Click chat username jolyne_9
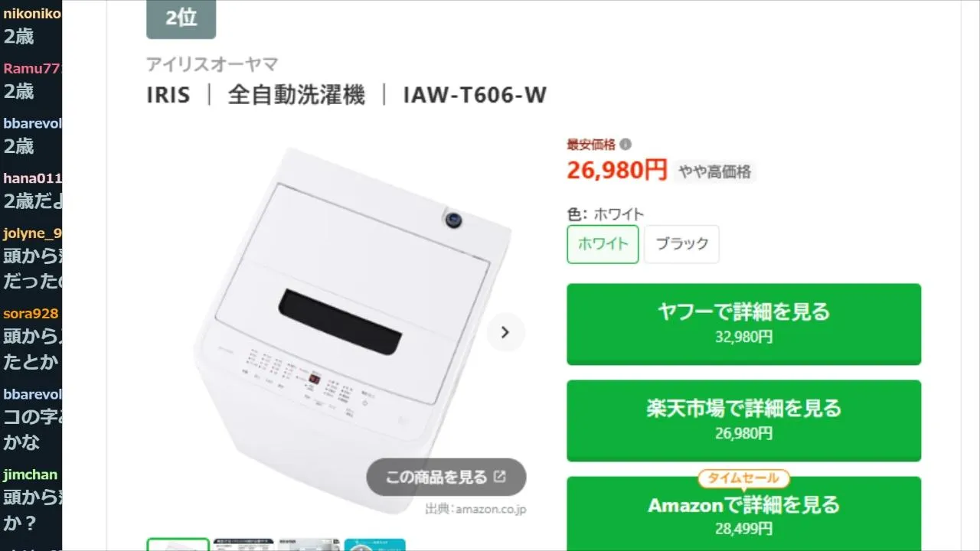 click(32, 233)
